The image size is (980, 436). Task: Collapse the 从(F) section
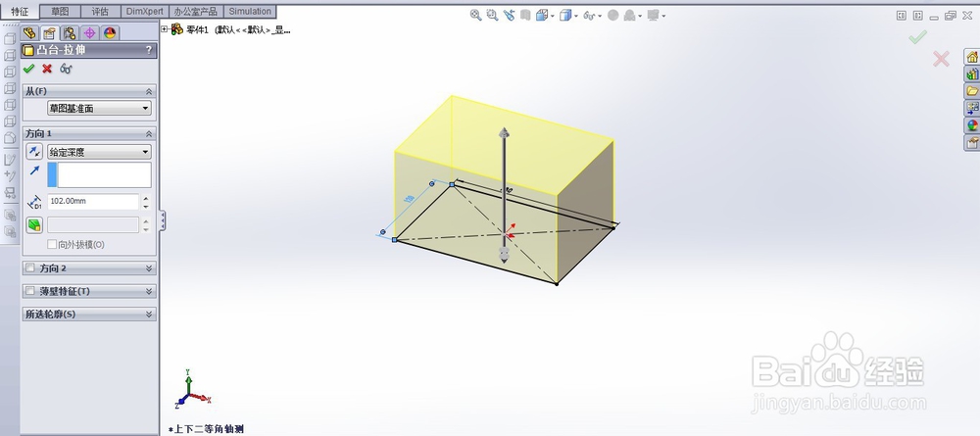pos(149,91)
